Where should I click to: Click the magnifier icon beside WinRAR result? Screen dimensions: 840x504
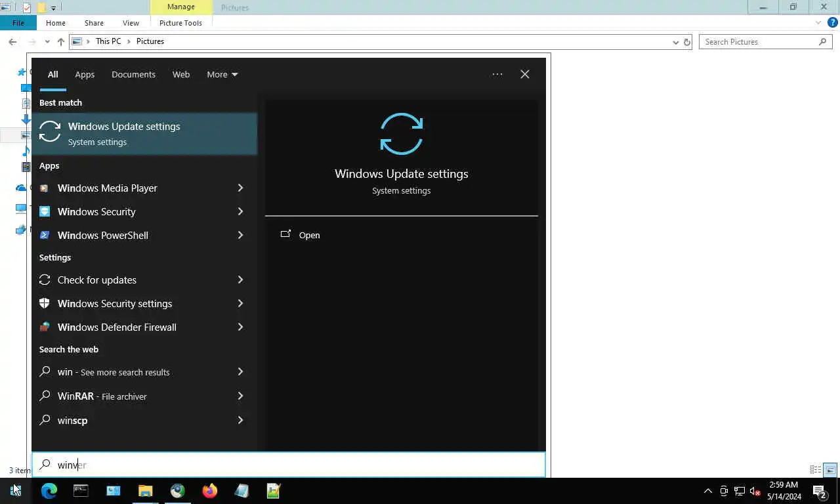(45, 396)
